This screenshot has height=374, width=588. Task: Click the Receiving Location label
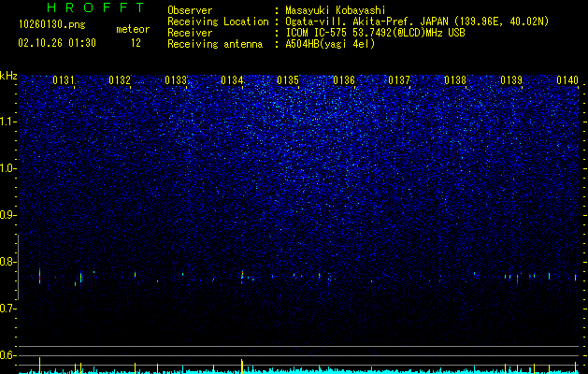tap(218, 22)
